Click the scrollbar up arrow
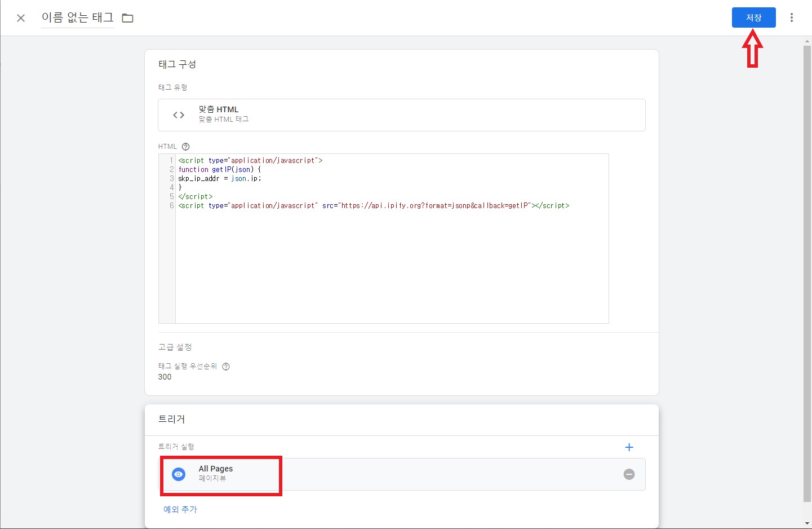Image resolution: width=812 pixels, height=529 pixels. coord(807,41)
